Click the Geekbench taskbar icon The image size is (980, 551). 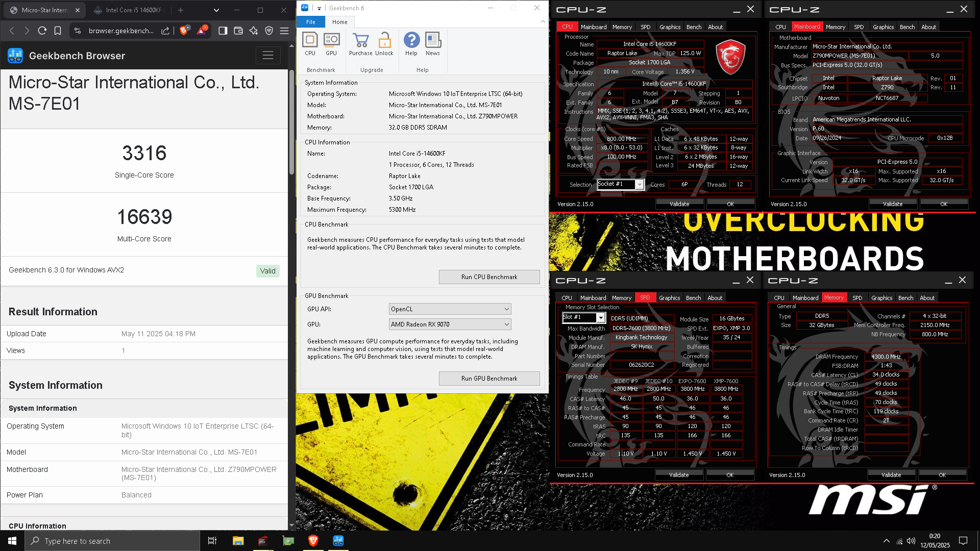pyautogui.click(x=338, y=541)
